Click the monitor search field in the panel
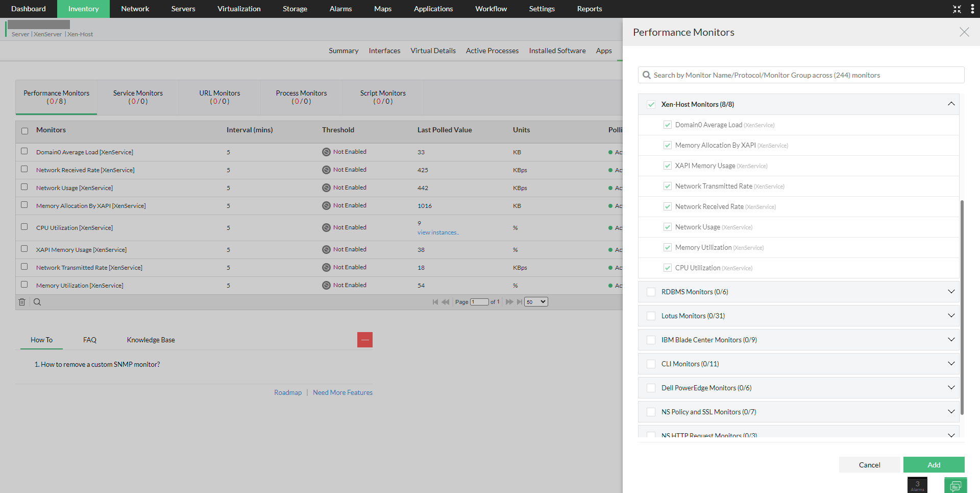The image size is (980, 493). tap(800, 75)
